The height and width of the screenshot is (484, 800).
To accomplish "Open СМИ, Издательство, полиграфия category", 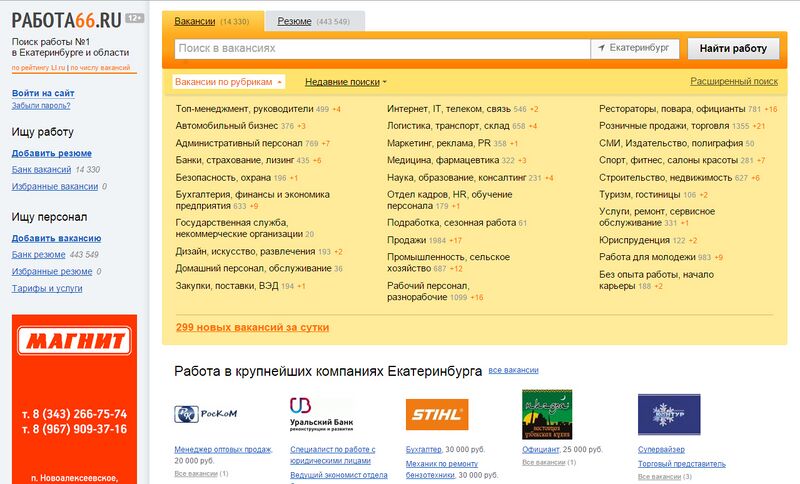I will pyautogui.click(x=670, y=143).
